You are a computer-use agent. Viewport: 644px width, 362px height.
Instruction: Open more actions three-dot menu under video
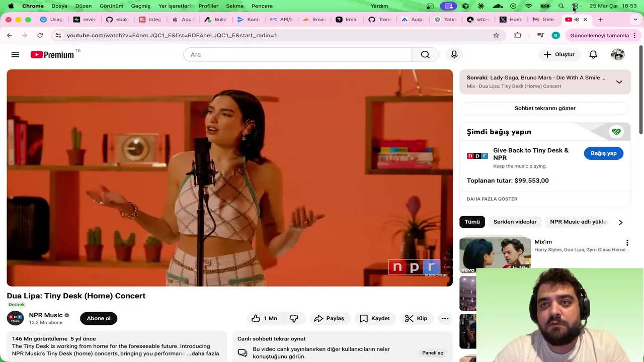click(445, 318)
